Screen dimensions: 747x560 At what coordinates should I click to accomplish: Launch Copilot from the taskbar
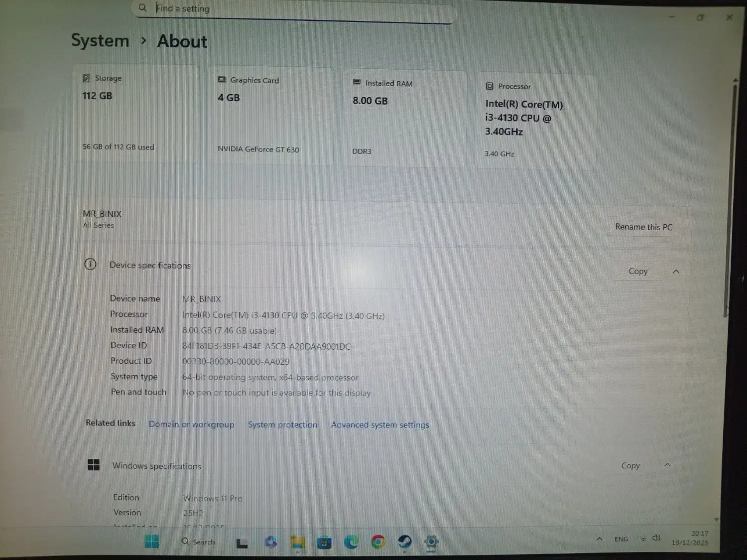pyautogui.click(x=270, y=542)
